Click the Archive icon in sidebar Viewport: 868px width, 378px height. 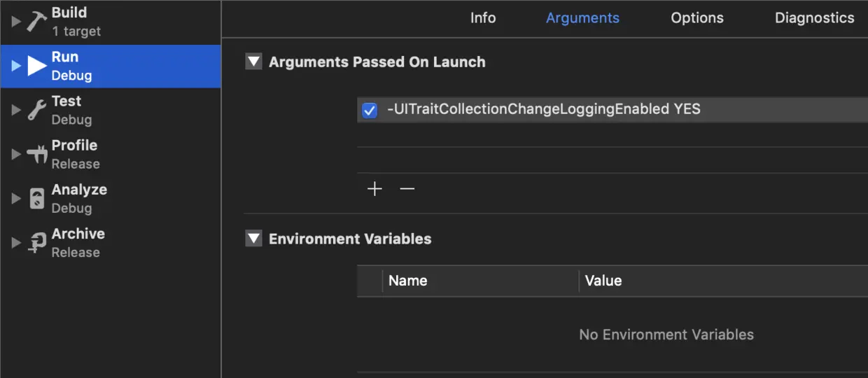pyautogui.click(x=37, y=243)
